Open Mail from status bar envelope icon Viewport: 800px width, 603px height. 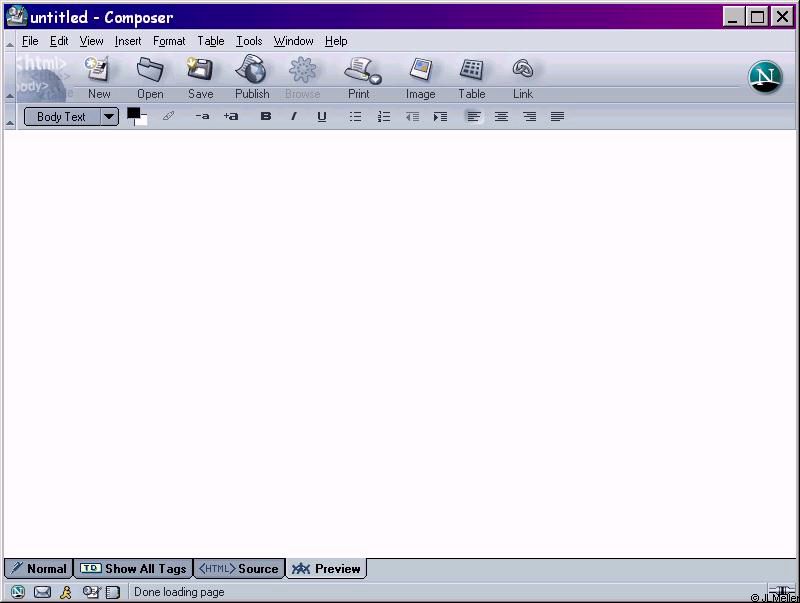[42, 592]
